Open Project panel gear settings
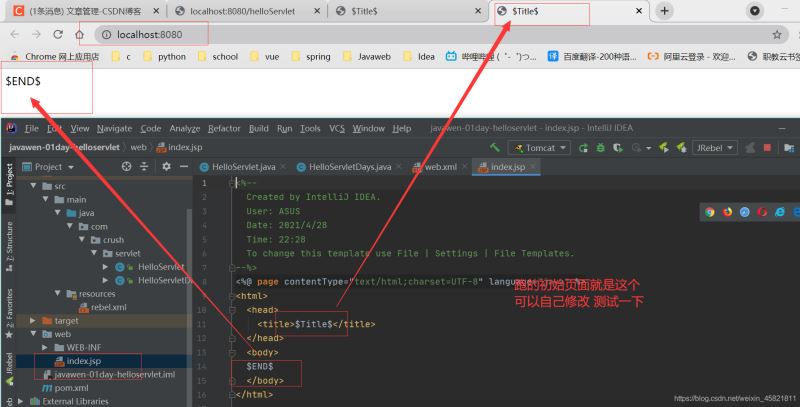The image size is (800, 407). pos(166,166)
